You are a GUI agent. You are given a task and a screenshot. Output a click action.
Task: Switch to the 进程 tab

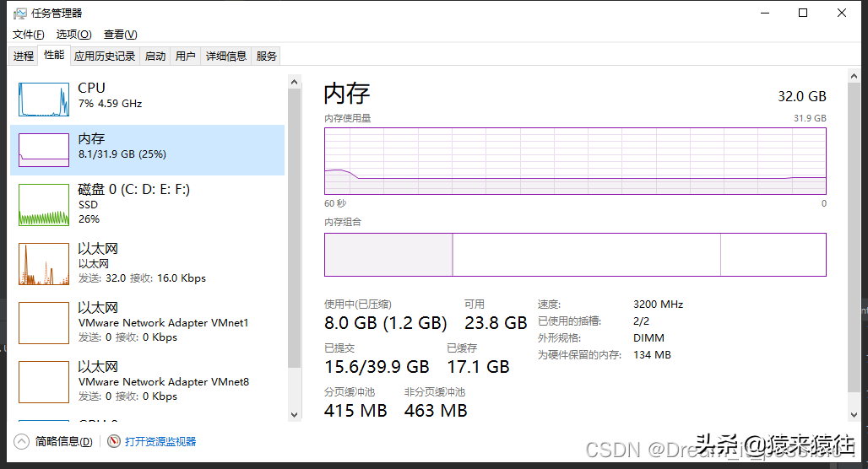(24, 57)
